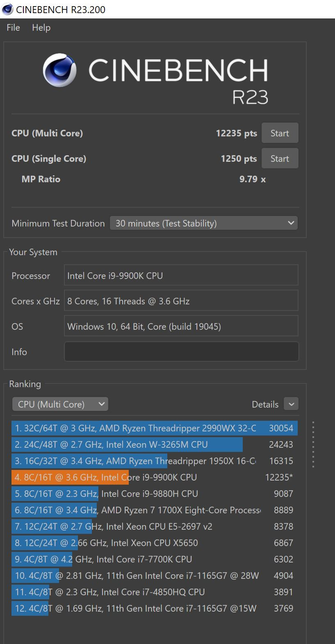Select the Ryzen 7 1700X ranking row

tap(154, 510)
